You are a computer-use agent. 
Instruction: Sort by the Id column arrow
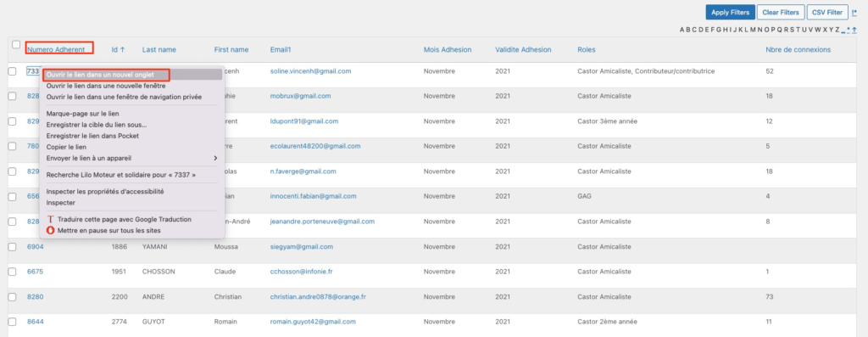coord(122,50)
